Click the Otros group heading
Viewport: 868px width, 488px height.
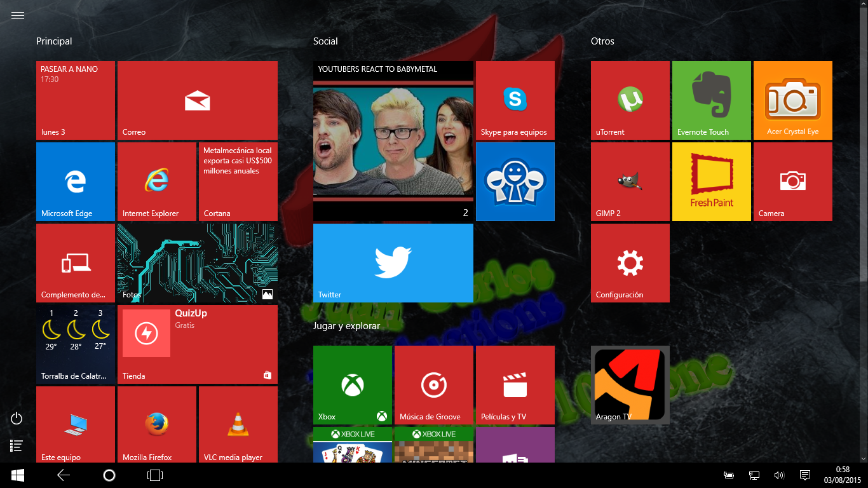[x=602, y=41]
